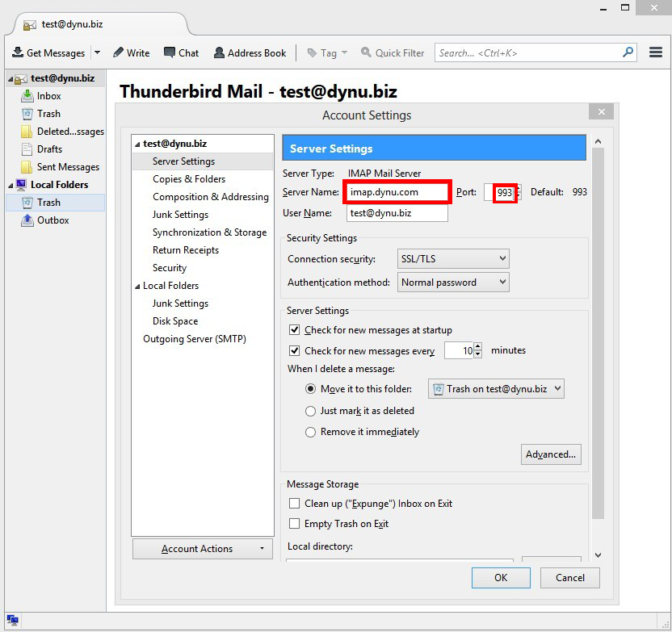The height and width of the screenshot is (632, 672).
Task: Open the Trash on test@dynu.biz dropdown
Action: pos(496,389)
